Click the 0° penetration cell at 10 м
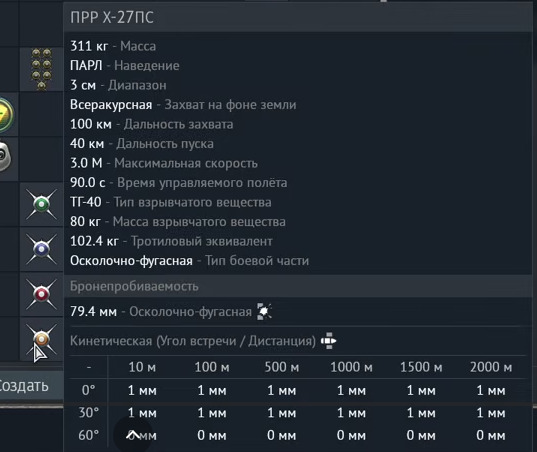Viewport: 537px width, 452px height. click(x=142, y=390)
